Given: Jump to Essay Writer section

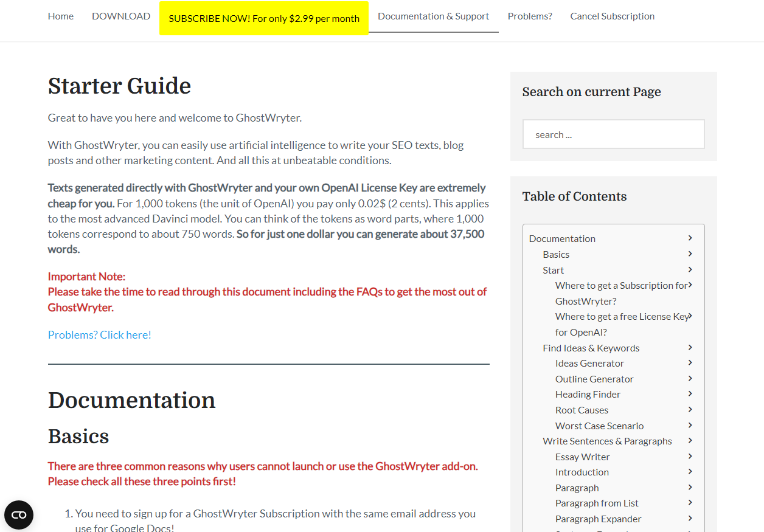Looking at the screenshot, I should pos(582,457).
